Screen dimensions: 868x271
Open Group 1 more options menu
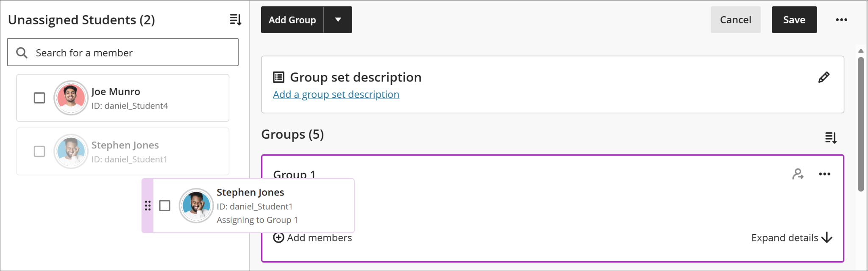[824, 174]
